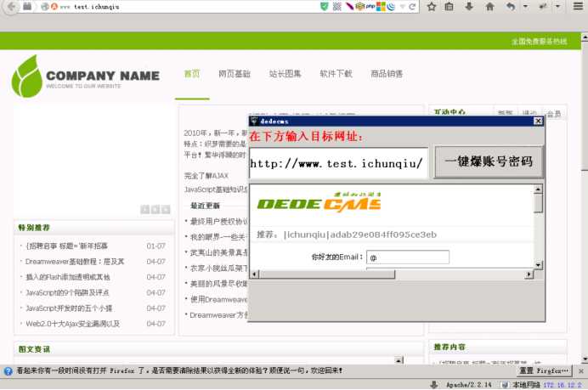
Task: Click the history dropdown arrow in address bar
Action: 403,7
